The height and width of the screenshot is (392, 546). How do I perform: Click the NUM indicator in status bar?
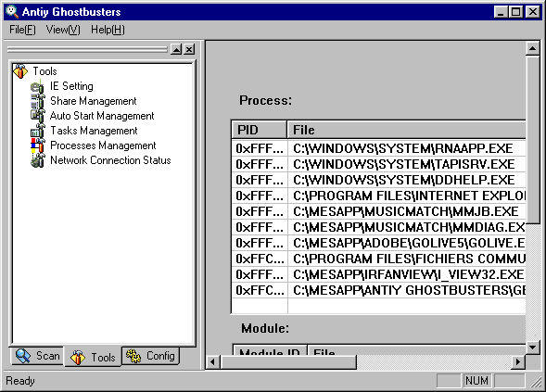click(476, 381)
